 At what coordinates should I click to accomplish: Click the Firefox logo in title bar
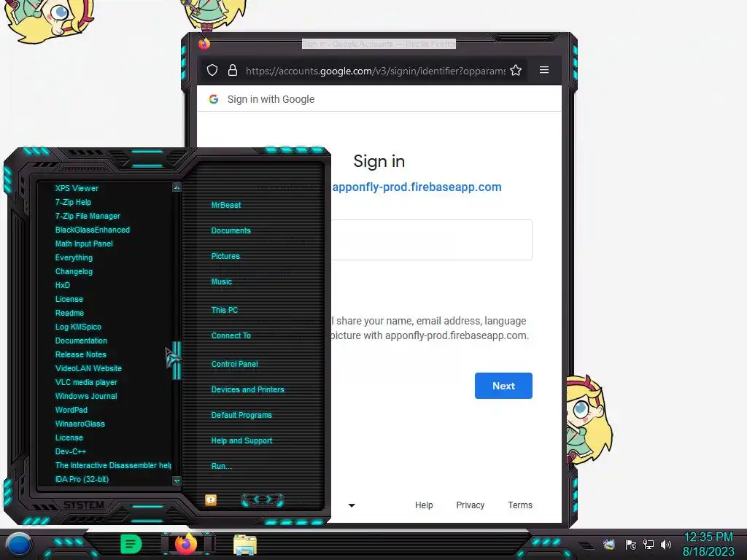pyautogui.click(x=204, y=44)
